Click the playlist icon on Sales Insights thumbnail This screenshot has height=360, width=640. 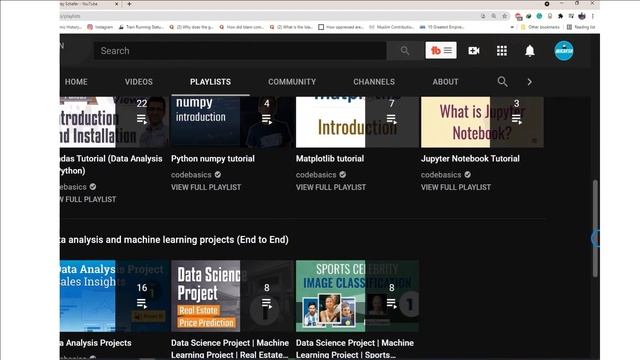(x=142, y=303)
